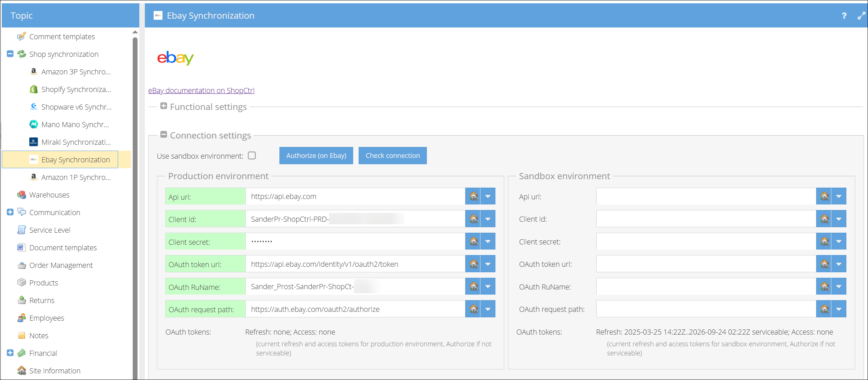Open dropdown arrow for sandbox OAuth token url
Image resolution: width=868 pixels, height=380 pixels.
click(x=839, y=264)
